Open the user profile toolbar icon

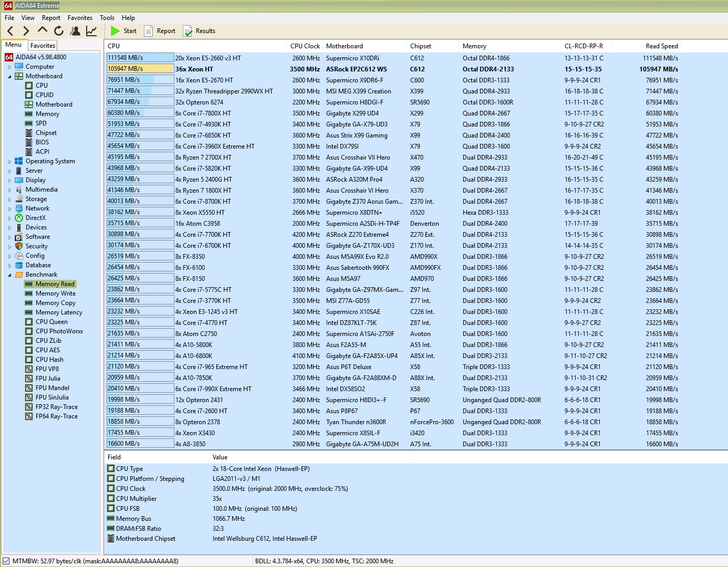[75, 31]
